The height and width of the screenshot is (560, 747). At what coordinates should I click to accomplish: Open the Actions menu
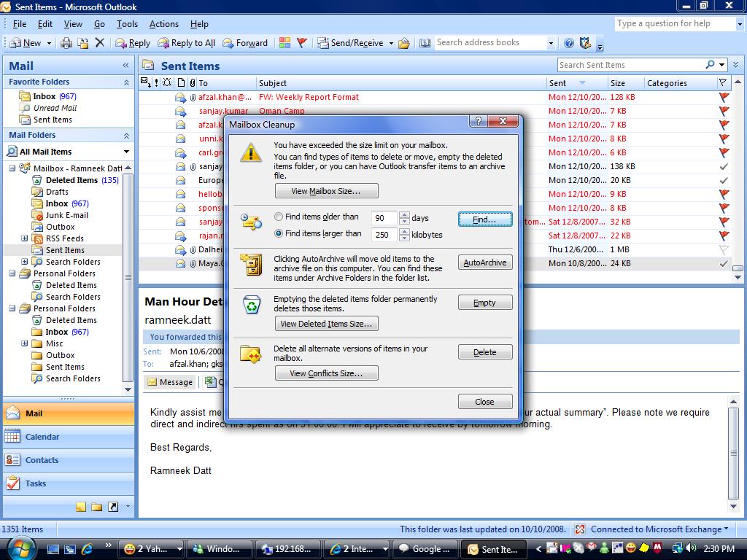(163, 23)
